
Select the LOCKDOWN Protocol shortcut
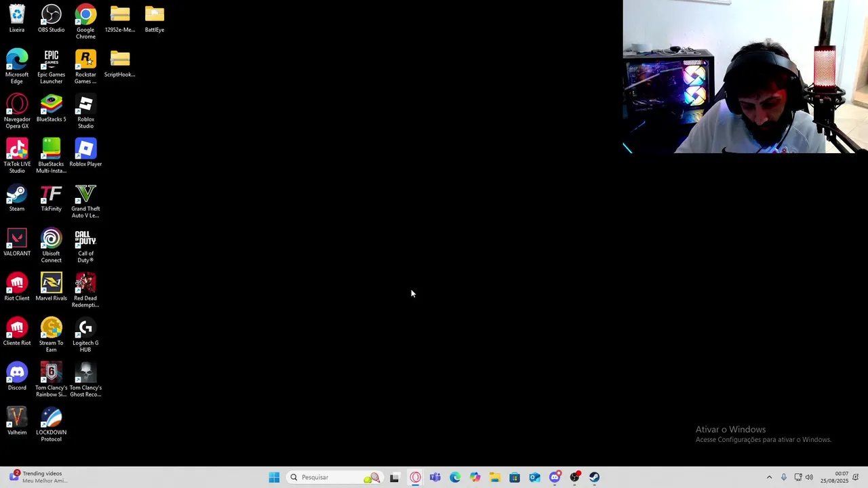click(51, 424)
